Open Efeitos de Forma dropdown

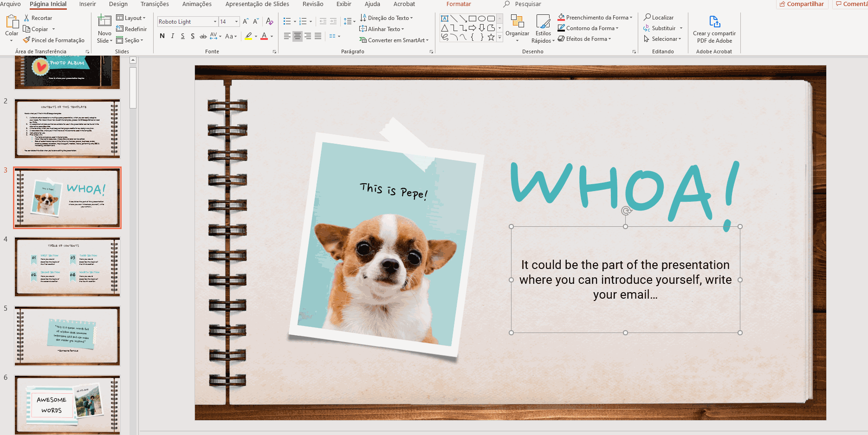(584, 38)
